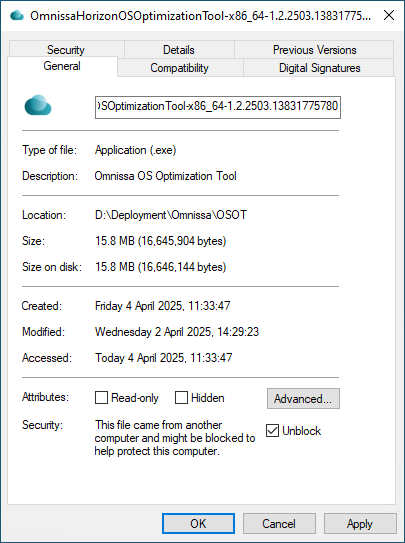Close the properties window
Image resolution: width=405 pixels, height=543 pixels.
389,15
